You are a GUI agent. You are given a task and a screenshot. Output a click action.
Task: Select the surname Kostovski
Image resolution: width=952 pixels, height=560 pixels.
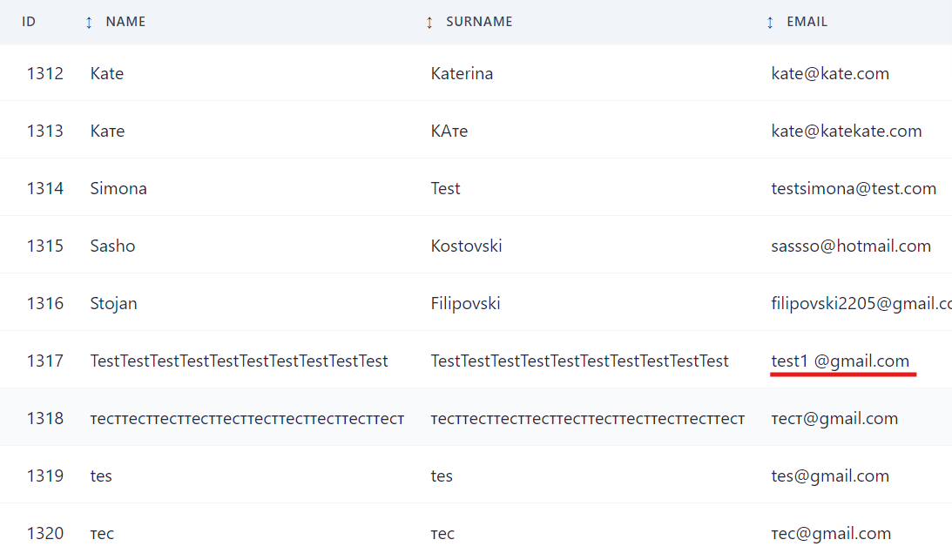click(x=467, y=246)
